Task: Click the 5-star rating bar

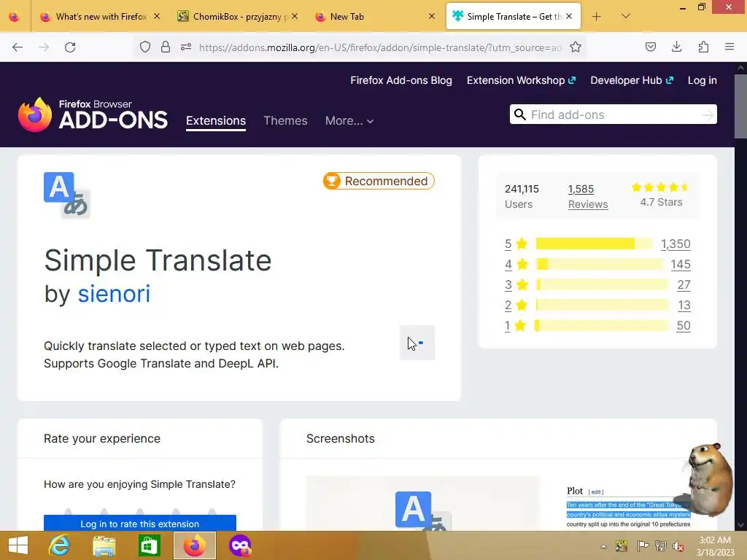Action: (594, 244)
